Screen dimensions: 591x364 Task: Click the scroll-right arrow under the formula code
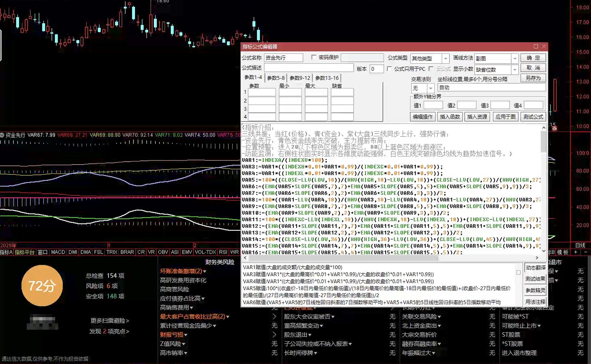[x=537, y=258]
